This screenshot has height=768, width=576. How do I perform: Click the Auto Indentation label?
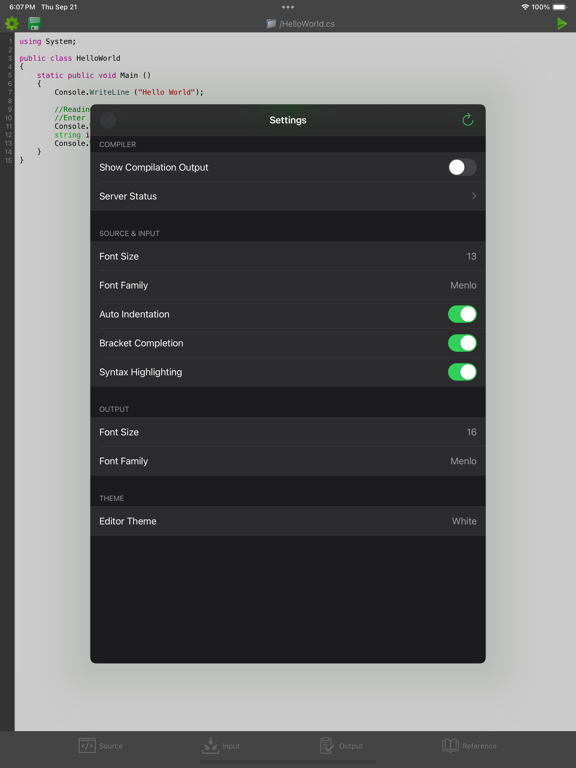click(x=134, y=314)
